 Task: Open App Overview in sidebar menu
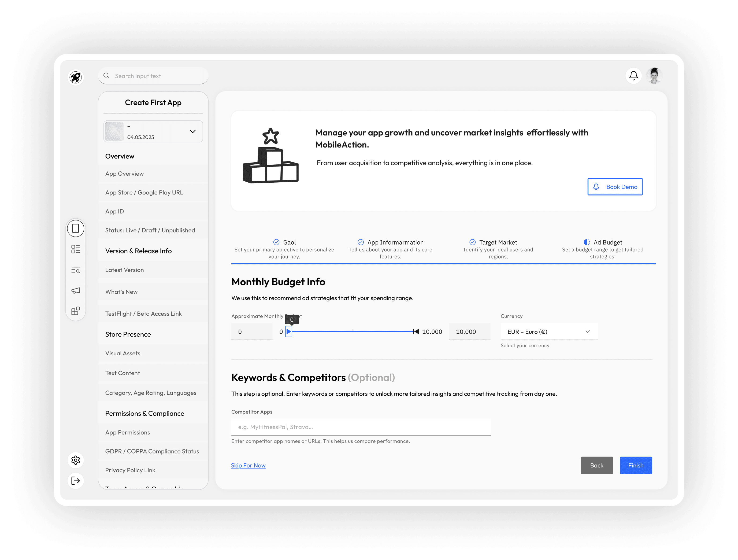(x=124, y=174)
